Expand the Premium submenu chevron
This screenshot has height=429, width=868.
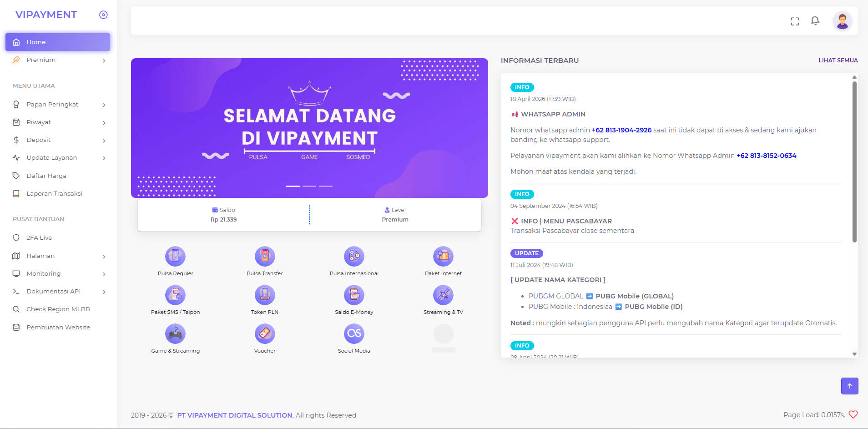[x=104, y=60]
